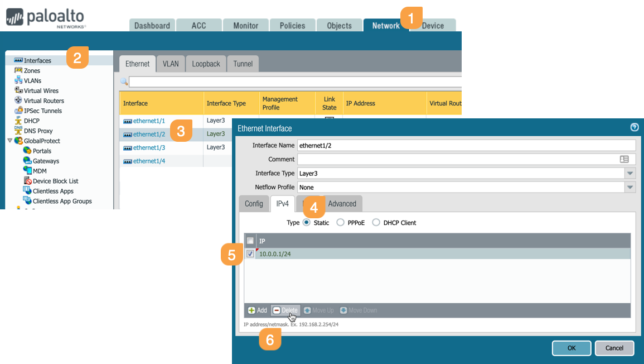Click the Interfaces icon in the sidebar
Viewport: 644px width, 364px height.
point(18,60)
